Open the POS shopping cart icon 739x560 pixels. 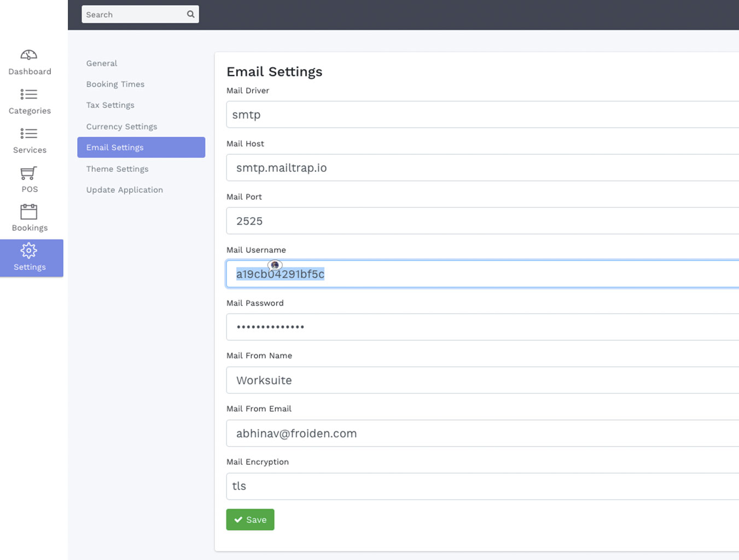29,173
